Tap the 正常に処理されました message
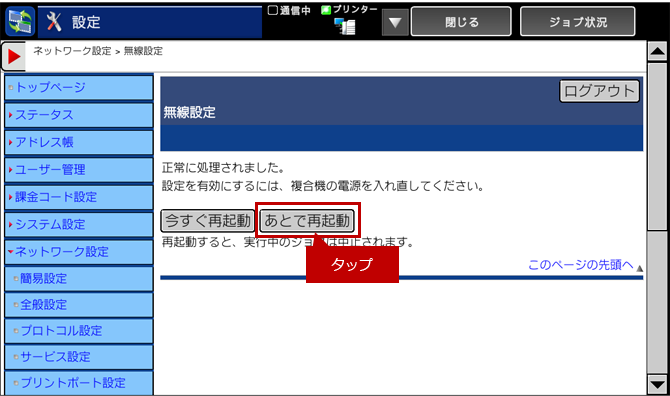Viewport: 670px width, 396px height. click(x=223, y=168)
